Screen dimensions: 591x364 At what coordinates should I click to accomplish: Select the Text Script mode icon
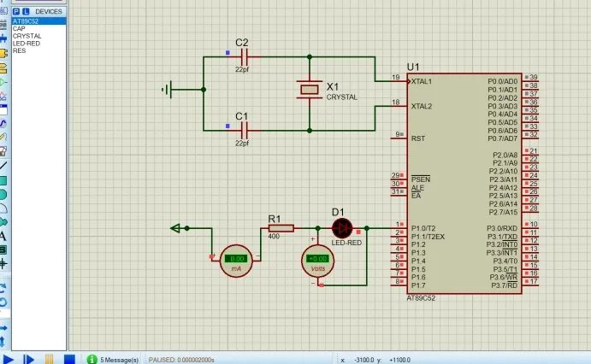tap(3, 25)
